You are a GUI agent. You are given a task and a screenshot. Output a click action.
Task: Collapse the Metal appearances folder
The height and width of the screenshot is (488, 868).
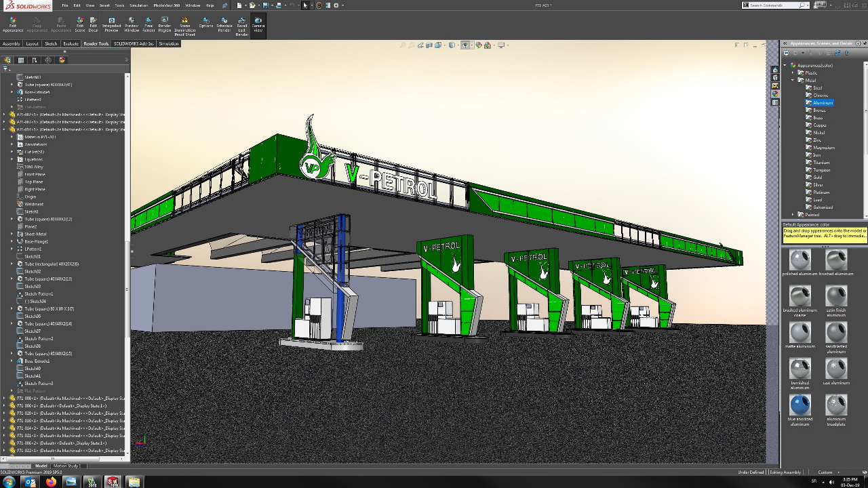tap(792, 80)
